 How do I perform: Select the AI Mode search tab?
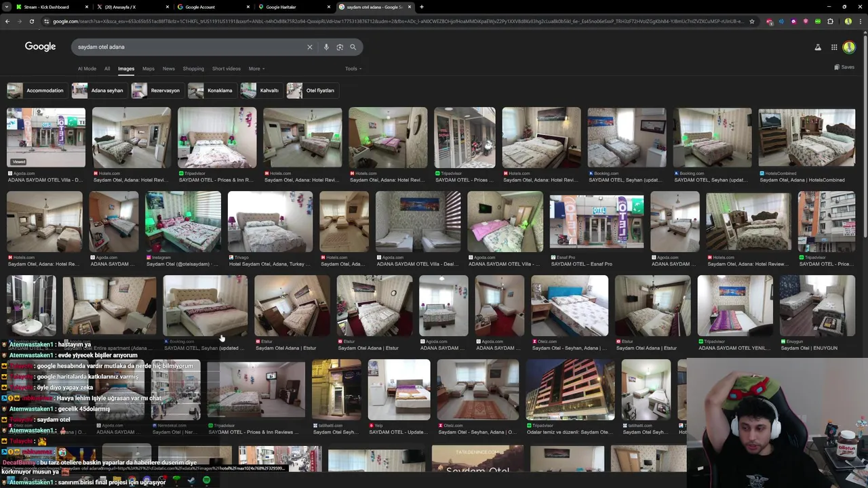[x=87, y=68]
